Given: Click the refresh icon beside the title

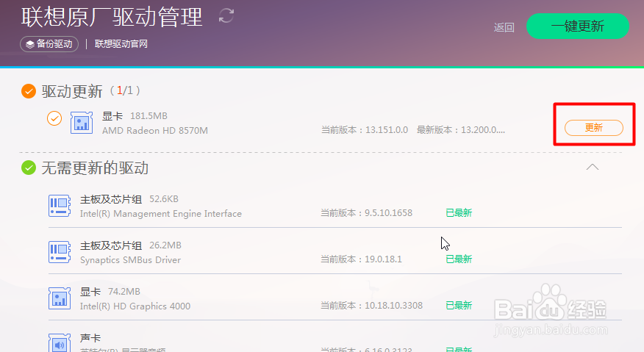Looking at the screenshot, I should pyautogui.click(x=226, y=16).
